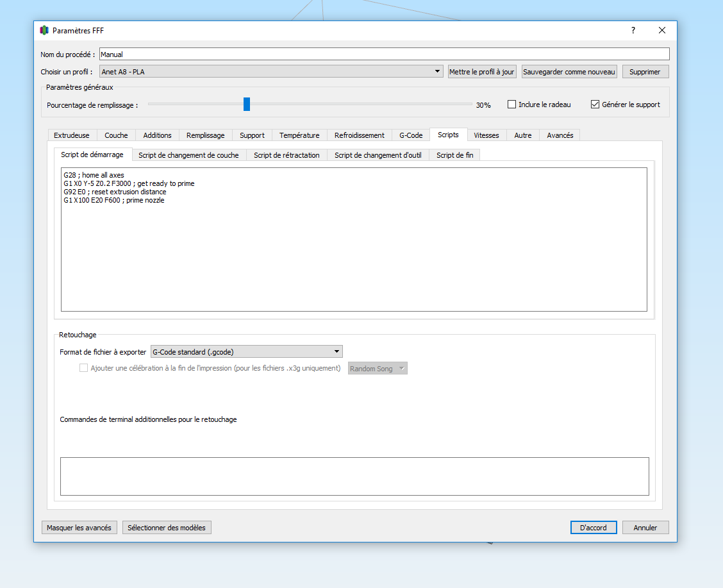
Task: Select the Refroidissement tab
Action: [x=360, y=135]
